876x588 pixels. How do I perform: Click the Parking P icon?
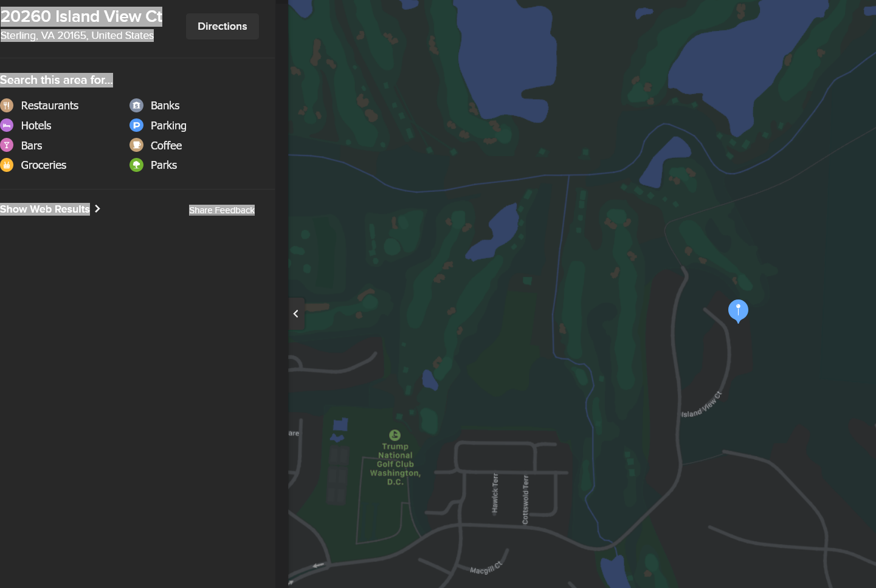coord(137,125)
